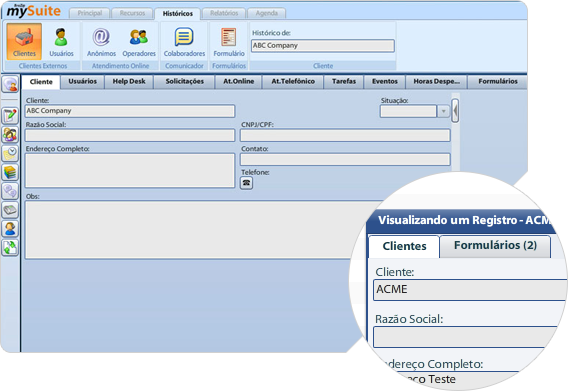
Task: Click the Cliente ribbon group label
Action: point(323,66)
